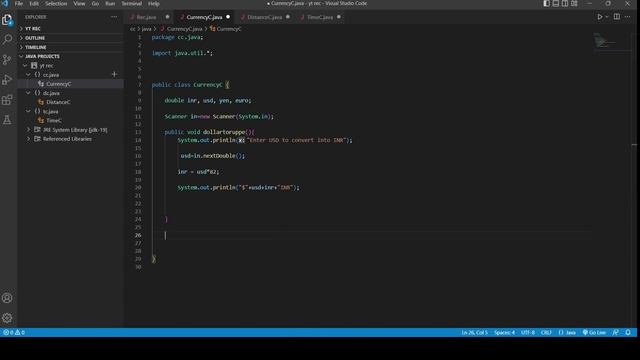Click UTF-8 encoding in status bar
640x360 pixels.
point(528,332)
